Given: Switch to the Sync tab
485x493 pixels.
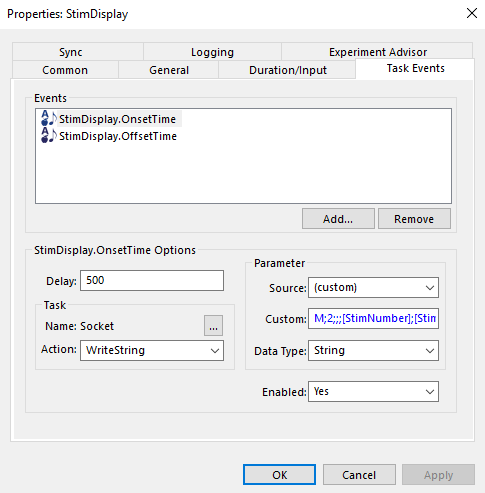Looking at the screenshot, I should click(71, 52).
